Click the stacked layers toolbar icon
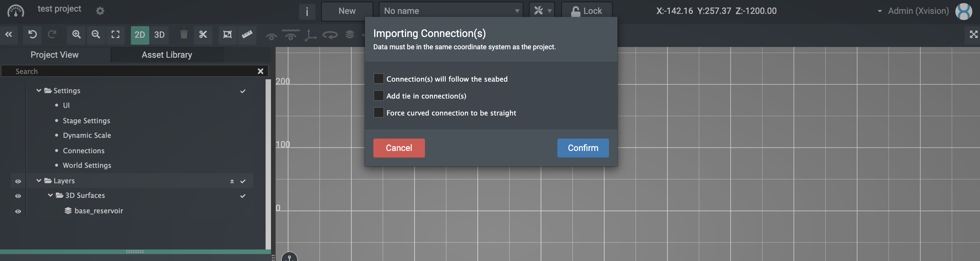 (350, 35)
